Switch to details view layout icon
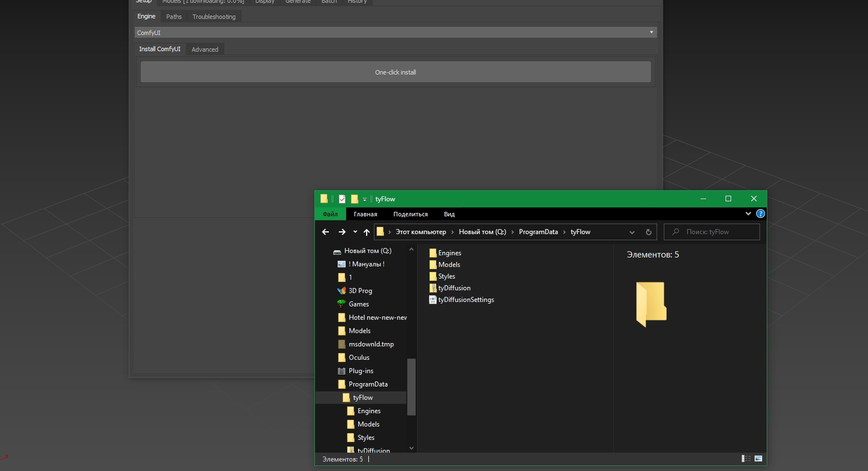 [x=746, y=459]
